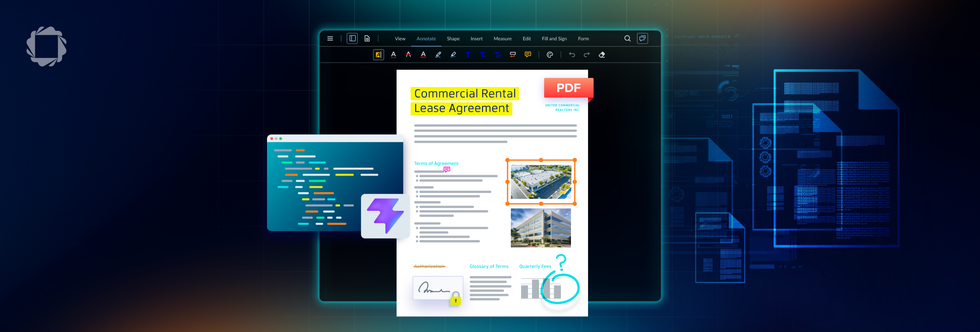Screen dimensions: 980x332
Task: Select the freehand highlighter tool
Action: point(453,55)
